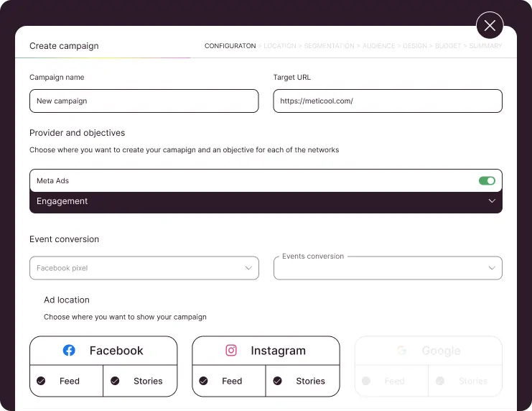Viewport: 532px width, 411px height.
Task: Click the Google logo icon
Action: [402, 351]
